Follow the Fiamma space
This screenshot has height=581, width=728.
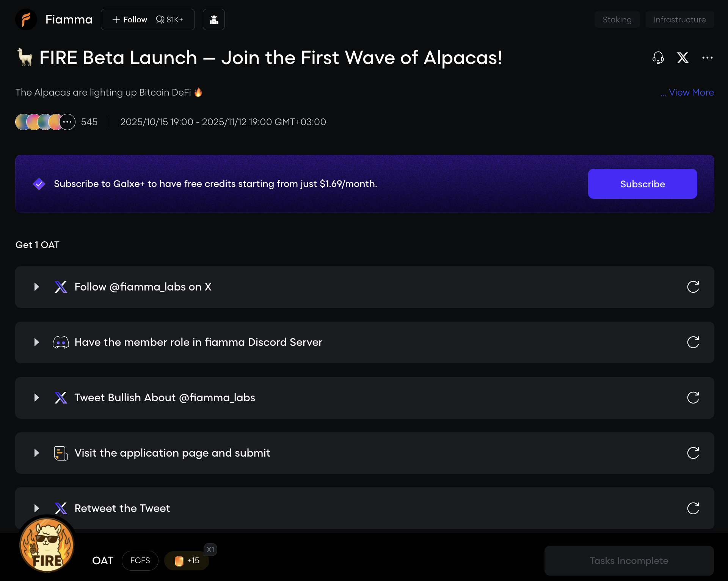pyautogui.click(x=130, y=19)
